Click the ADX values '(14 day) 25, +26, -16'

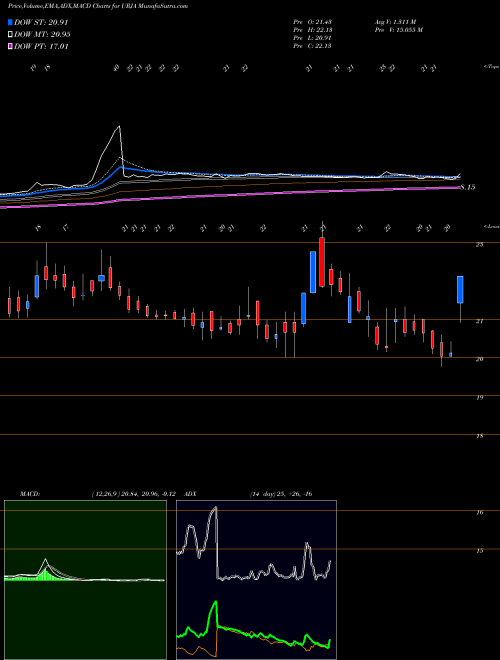pyautogui.click(x=281, y=494)
